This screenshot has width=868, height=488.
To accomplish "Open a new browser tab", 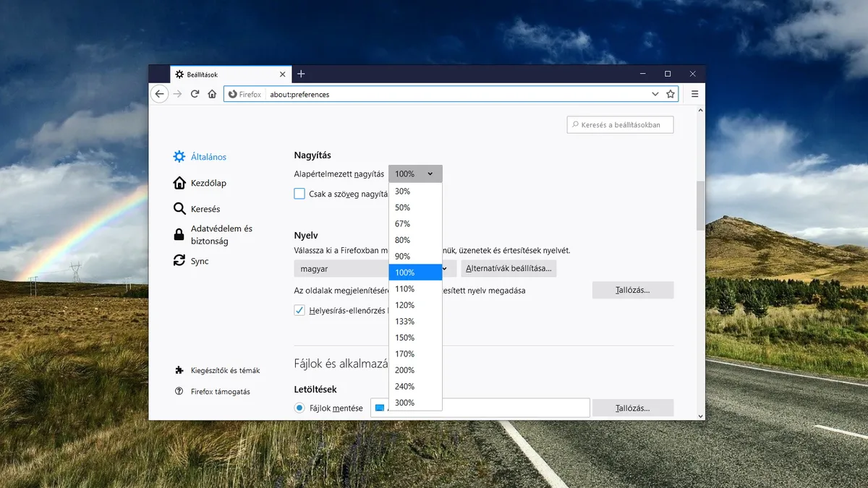I will pos(301,74).
